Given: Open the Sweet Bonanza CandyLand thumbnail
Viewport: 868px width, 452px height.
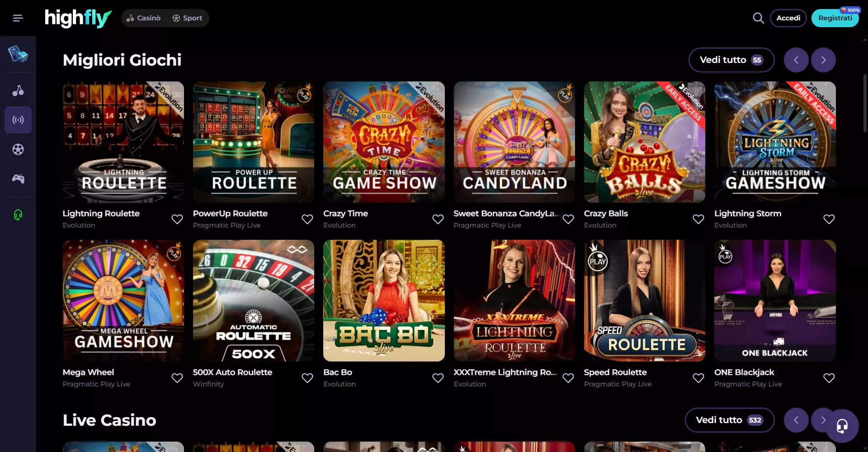Looking at the screenshot, I should tap(514, 142).
